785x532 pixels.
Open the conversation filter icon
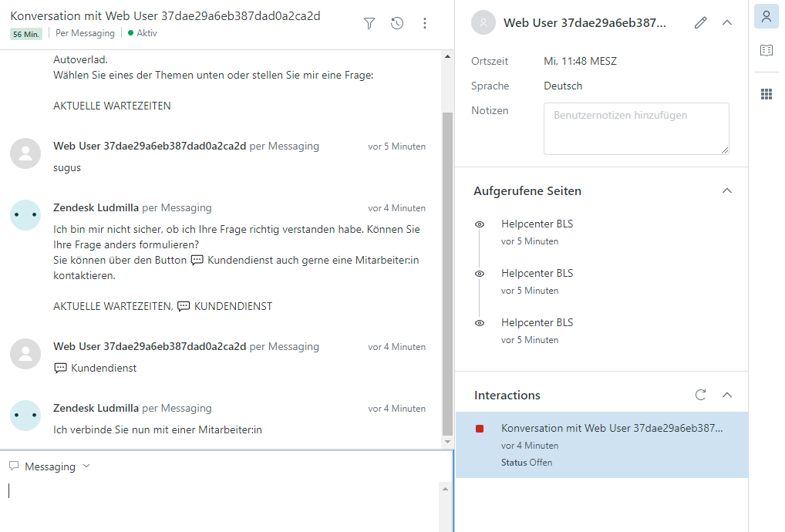pos(369,23)
